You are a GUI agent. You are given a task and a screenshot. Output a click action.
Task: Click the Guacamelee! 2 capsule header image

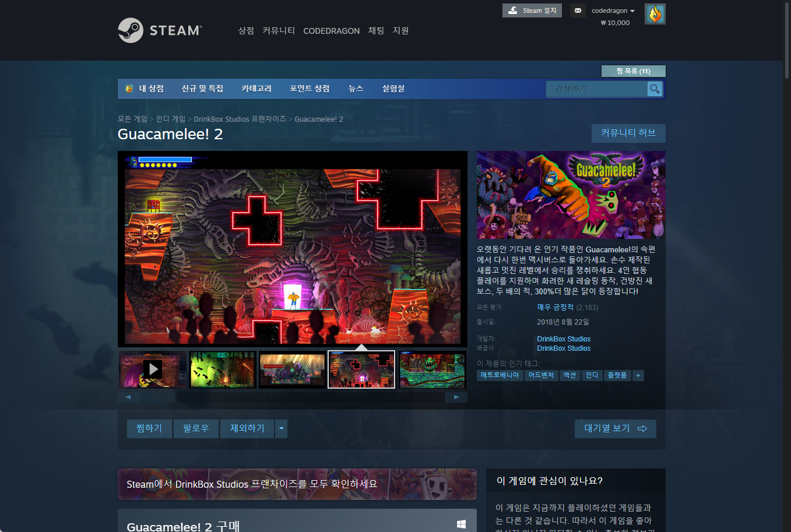coord(571,195)
